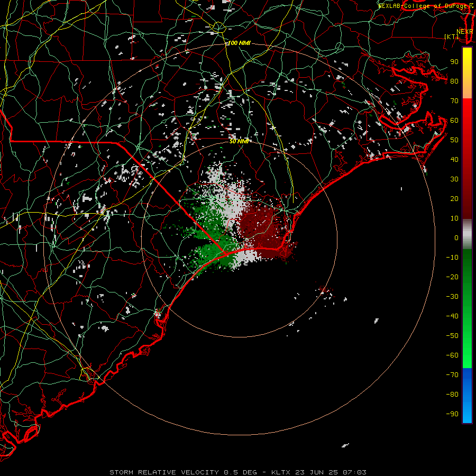Select the positive 50 knot scale value
Screen dimensions: 476x476
point(454,140)
